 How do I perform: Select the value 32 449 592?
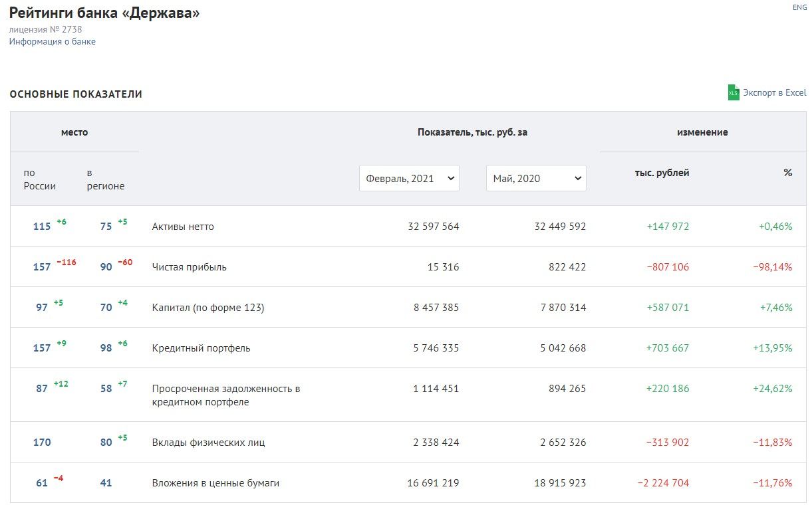(561, 227)
